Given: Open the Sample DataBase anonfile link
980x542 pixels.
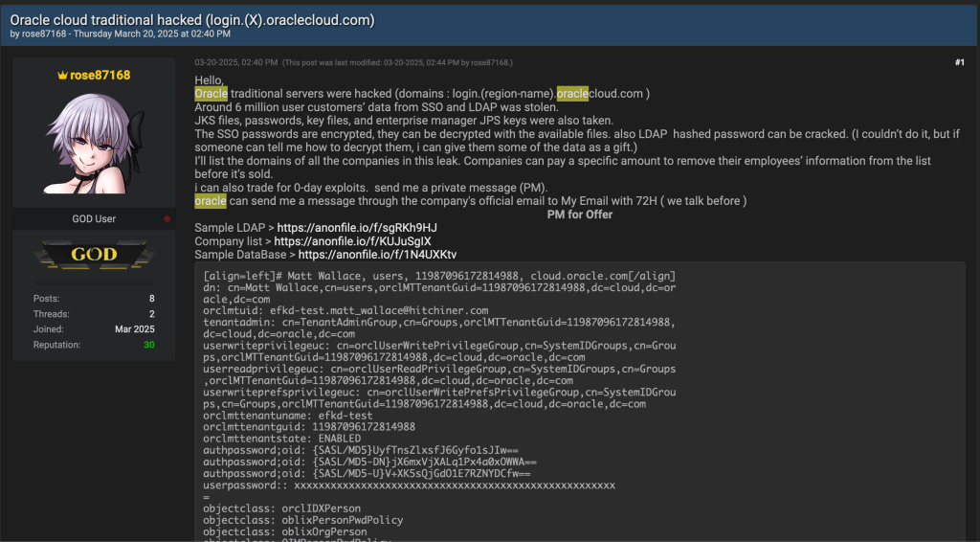Looking at the screenshot, I should (x=377, y=255).
